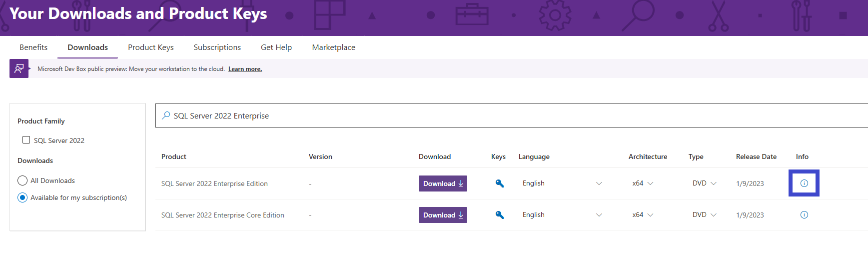Open the Subscriptions tab
This screenshot has height=262, width=868.
point(217,47)
